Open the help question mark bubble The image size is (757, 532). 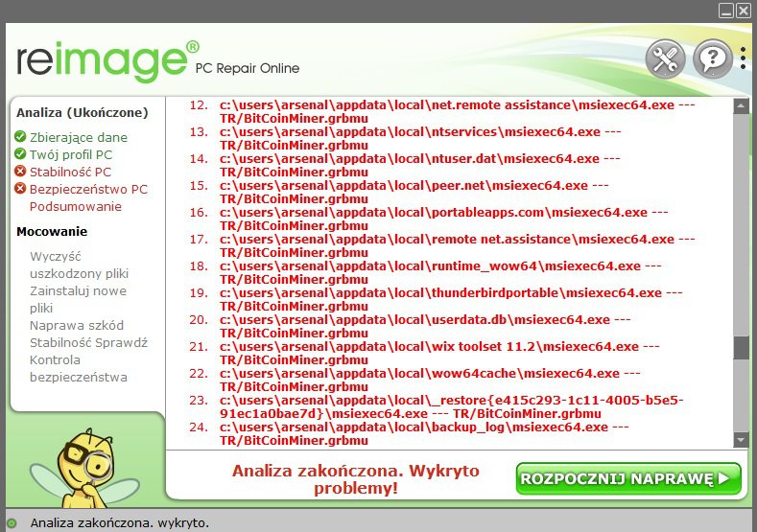713,58
